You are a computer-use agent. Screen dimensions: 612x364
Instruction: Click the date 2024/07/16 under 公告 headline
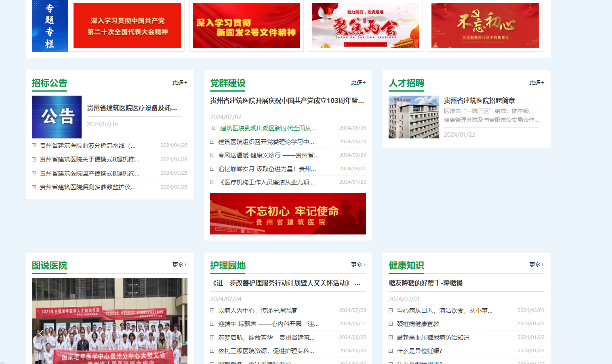coord(103,124)
